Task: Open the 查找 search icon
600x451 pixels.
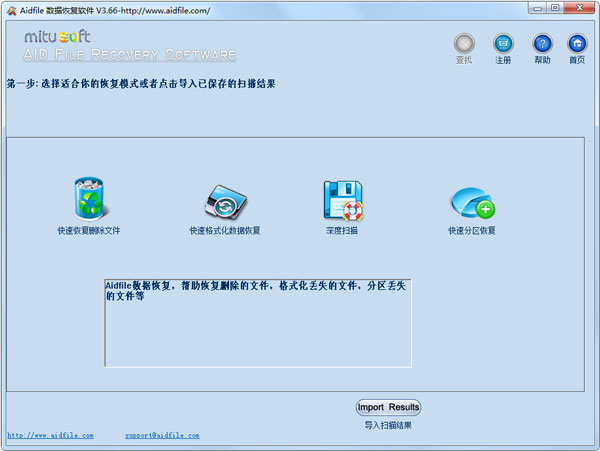Action: click(464, 44)
